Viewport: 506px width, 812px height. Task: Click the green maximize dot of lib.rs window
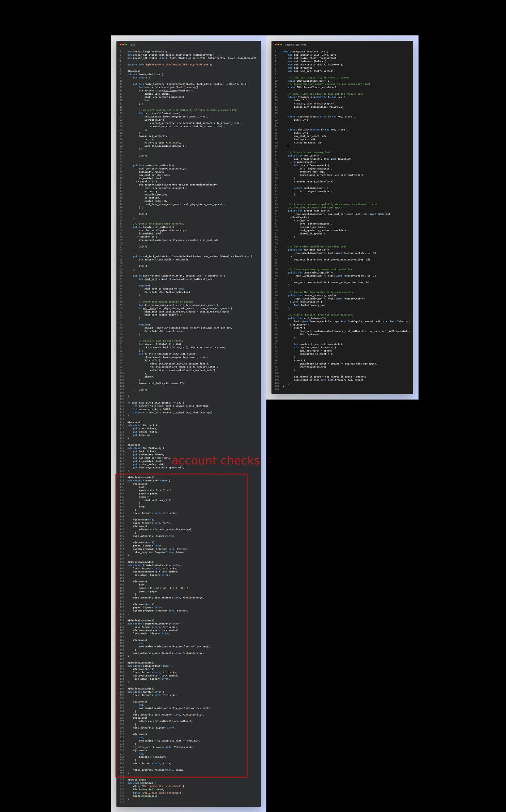click(126, 44)
